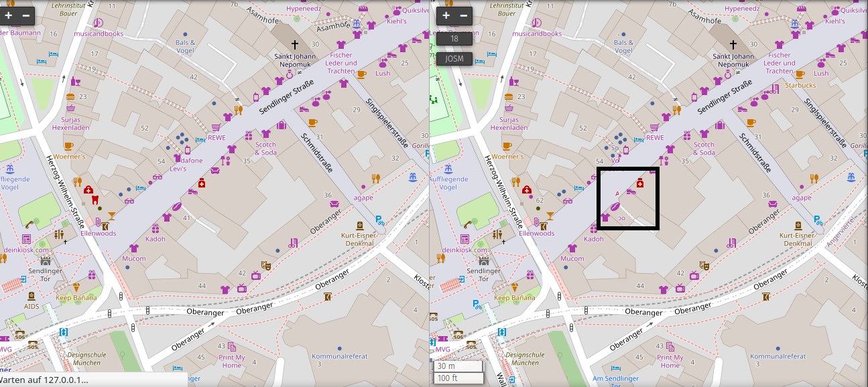Screen dimensions: 868x387
Task: Click hairdresser comb icon near Oberanger, left map
Action: pos(293,243)
